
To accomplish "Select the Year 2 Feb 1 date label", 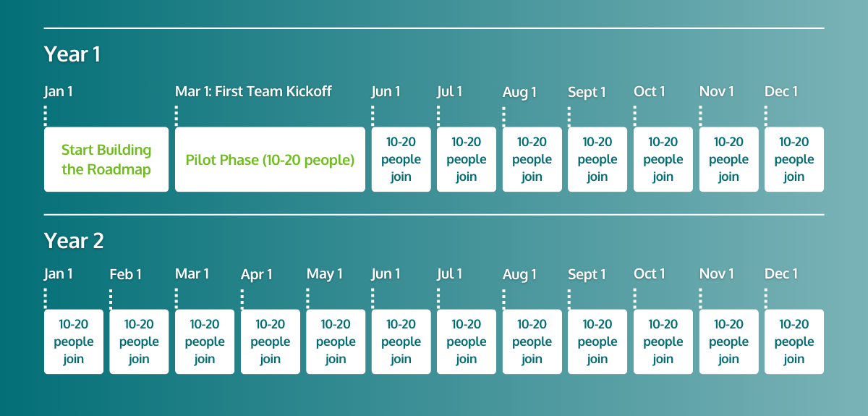I will pyautogui.click(x=126, y=274).
